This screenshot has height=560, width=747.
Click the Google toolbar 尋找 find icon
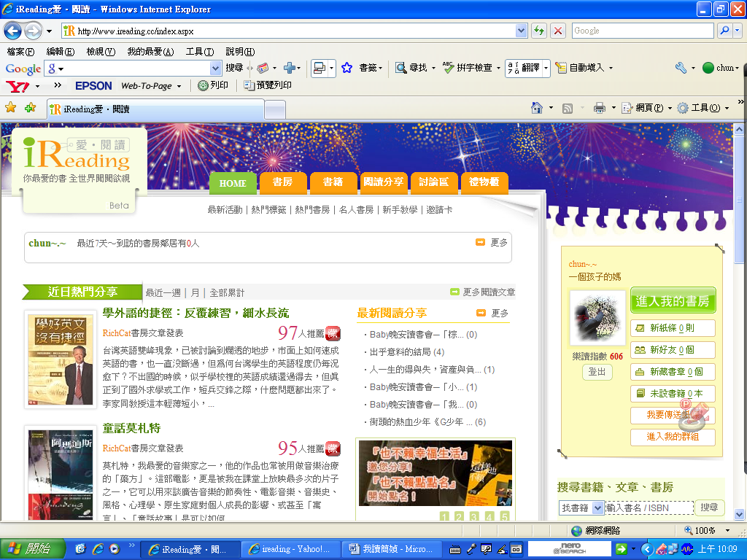(400, 68)
